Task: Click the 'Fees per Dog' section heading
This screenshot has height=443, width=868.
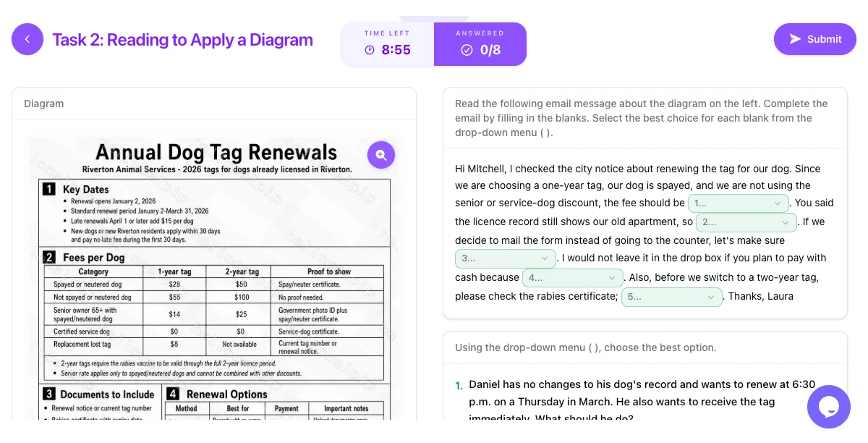Action: pos(93,257)
